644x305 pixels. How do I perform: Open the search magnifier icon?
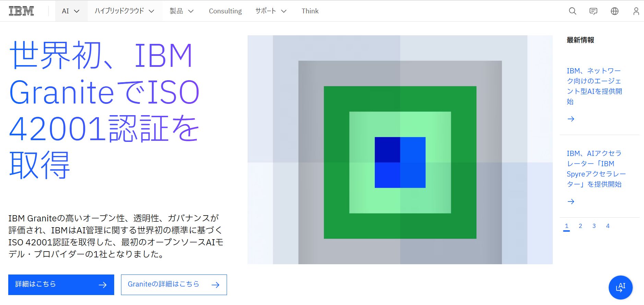pos(572,11)
